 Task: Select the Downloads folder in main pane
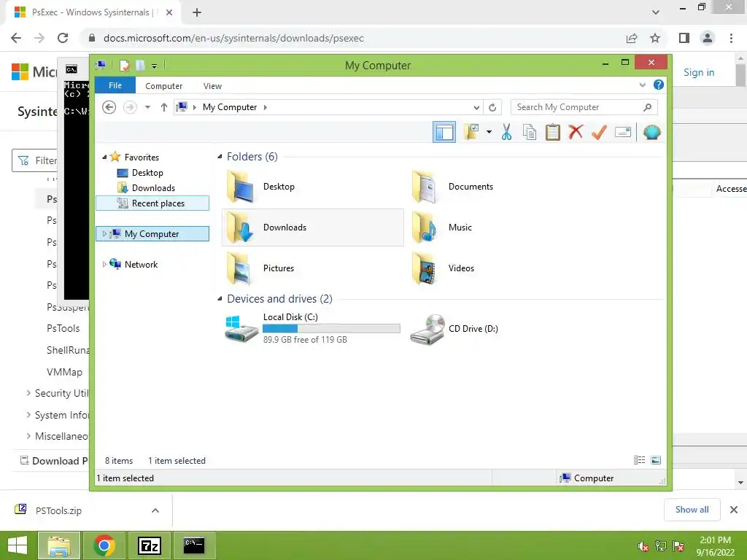[x=312, y=227]
